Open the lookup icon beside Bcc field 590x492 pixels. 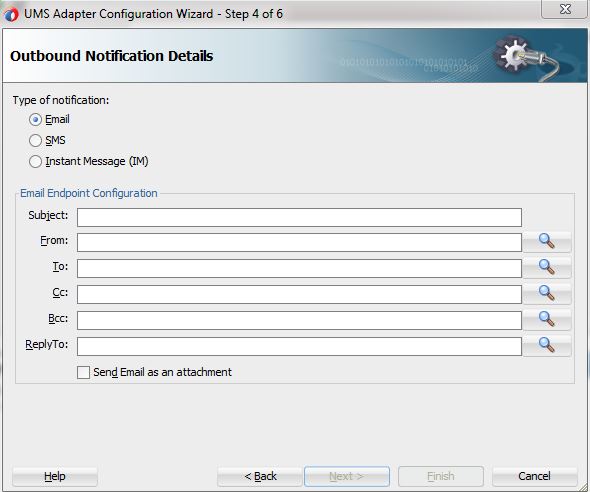click(x=547, y=320)
